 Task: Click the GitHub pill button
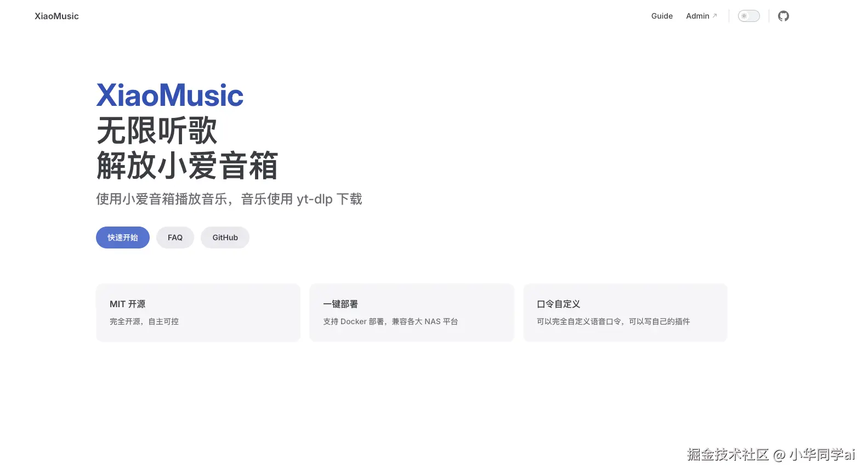225,237
